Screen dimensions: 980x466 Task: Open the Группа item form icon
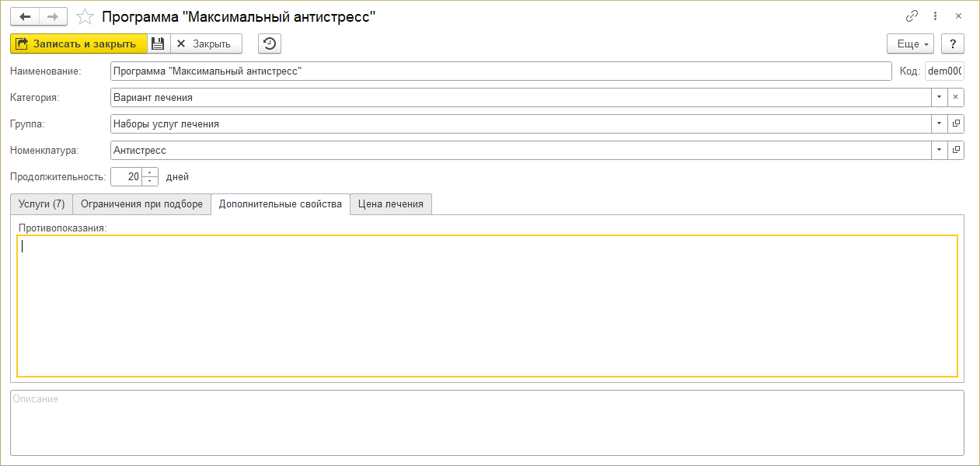[956, 123]
